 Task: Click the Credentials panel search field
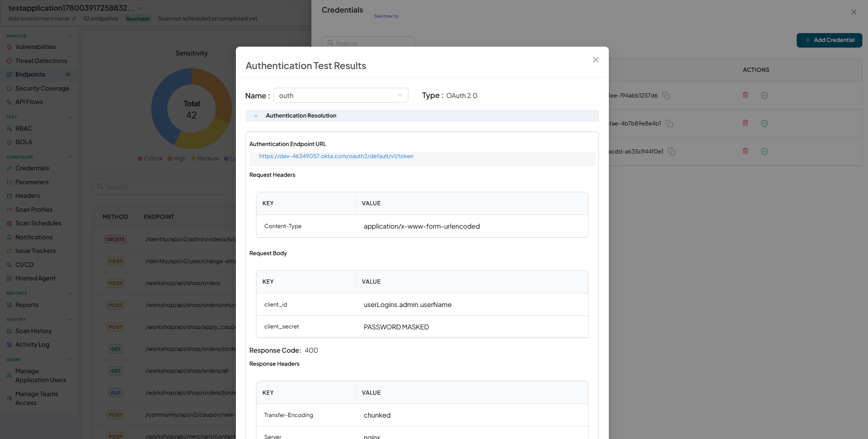pyautogui.click(x=368, y=42)
